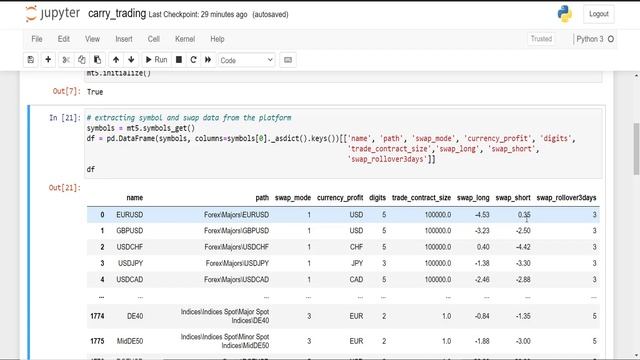Click the Jupyter logo
The image size is (640, 360).
52,13
